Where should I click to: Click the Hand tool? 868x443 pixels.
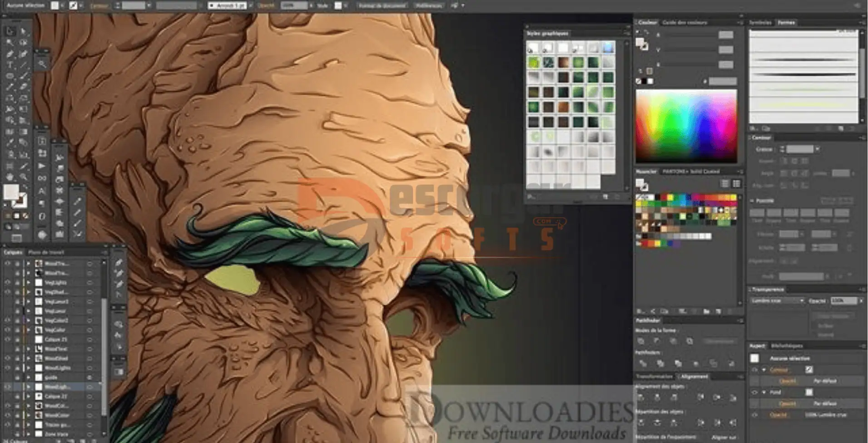(x=10, y=177)
